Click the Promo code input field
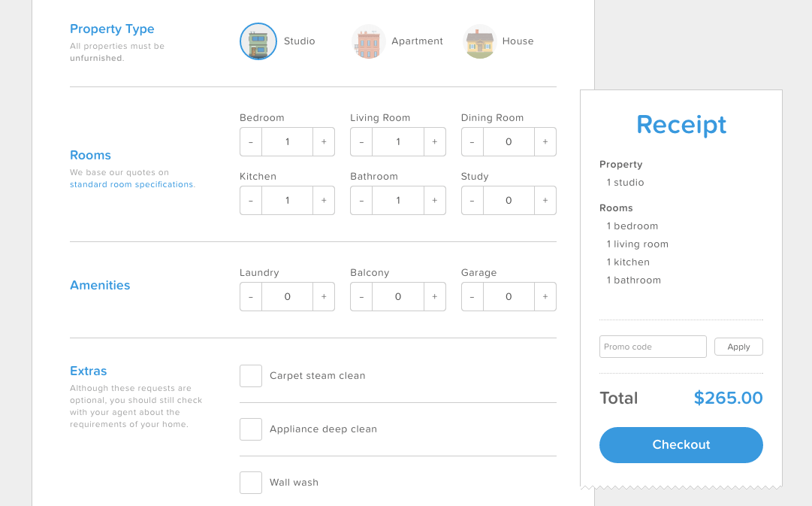This screenshot has width=812, height=506. (653, 347)
